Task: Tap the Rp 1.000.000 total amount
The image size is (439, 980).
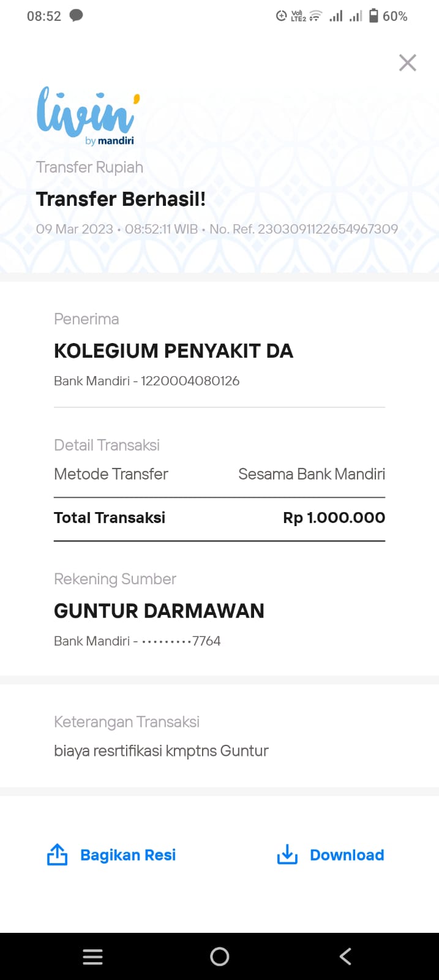Action: [x=334, y=518]
